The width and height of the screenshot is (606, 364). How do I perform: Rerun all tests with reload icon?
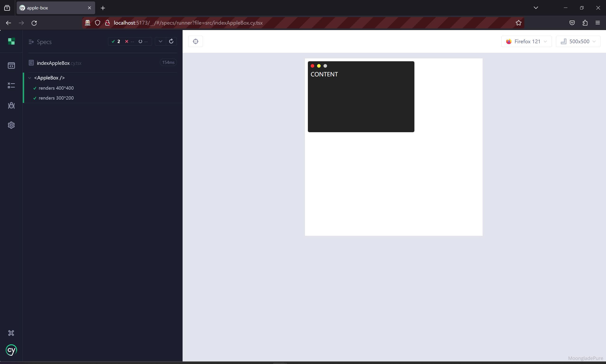(x=171, y=41)
